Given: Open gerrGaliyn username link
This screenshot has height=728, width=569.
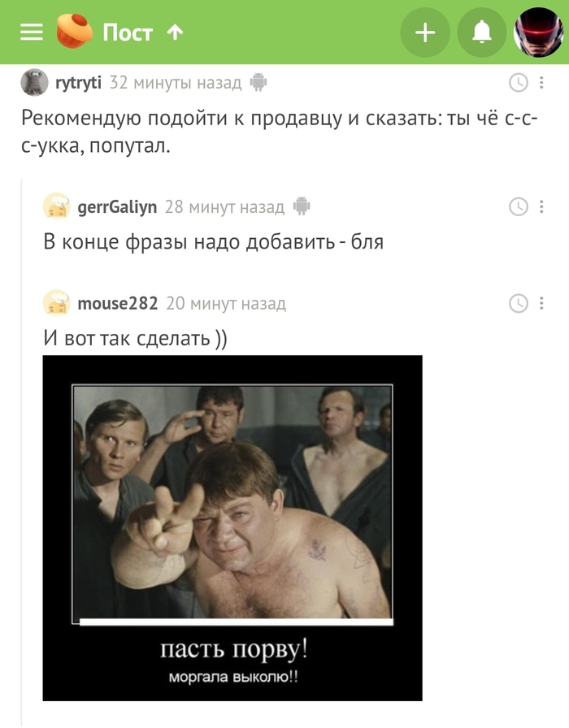Looking at the screenshot, I should [x=117, y=207].
